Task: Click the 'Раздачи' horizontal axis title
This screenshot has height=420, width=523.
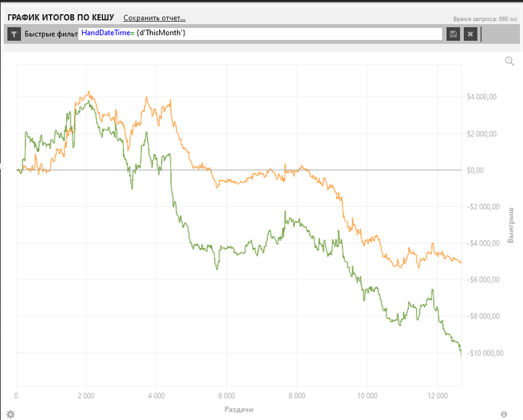Action: [x=239, y=410]
